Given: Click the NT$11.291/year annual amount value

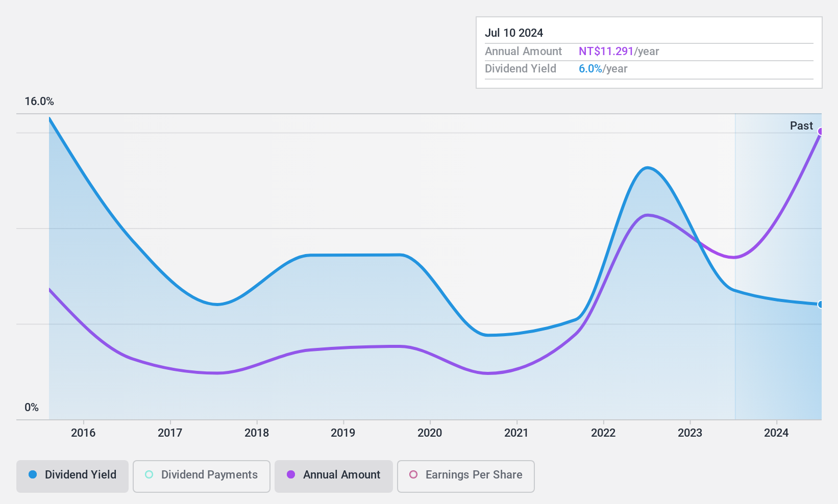Looking at the screenshot, I should point(619,52).
